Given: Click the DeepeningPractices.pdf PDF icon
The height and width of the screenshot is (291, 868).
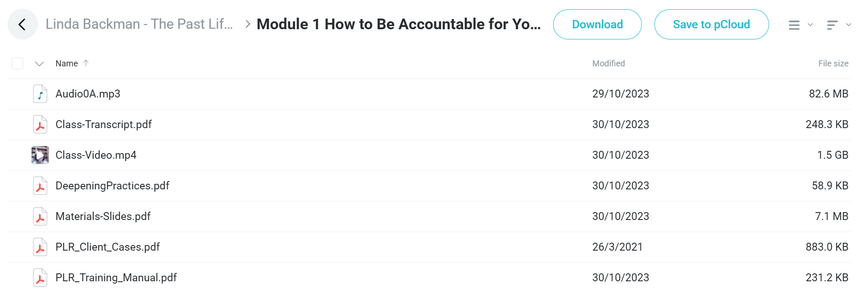Looking at the screenshot, I should click(40, 186).
